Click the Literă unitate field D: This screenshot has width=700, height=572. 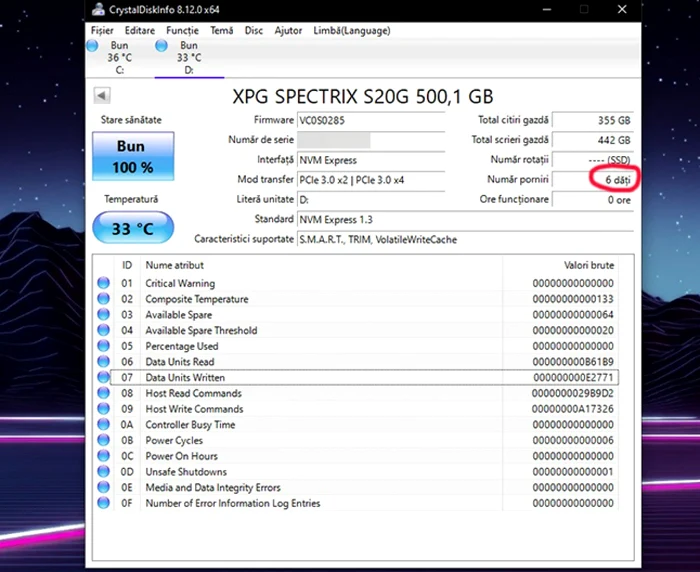coord(371,200)
